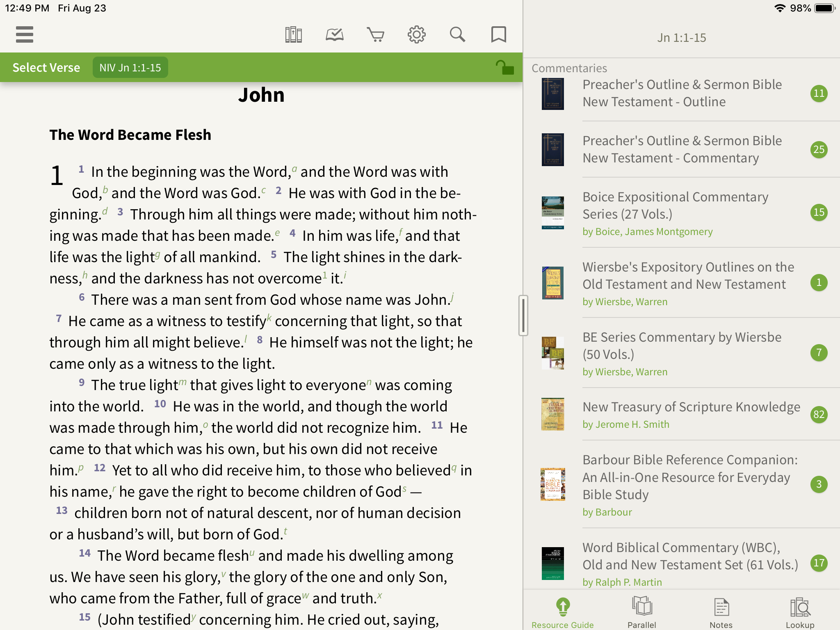Open the NIV Jn 1:1-15 selector
Image resolution: width=840 pixels, height=630 pixels.
tap(130, 67)
